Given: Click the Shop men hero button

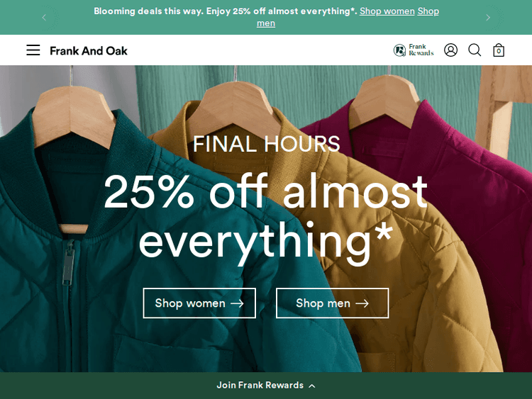Looking at the screenshot, I should [x=333, y=303].
